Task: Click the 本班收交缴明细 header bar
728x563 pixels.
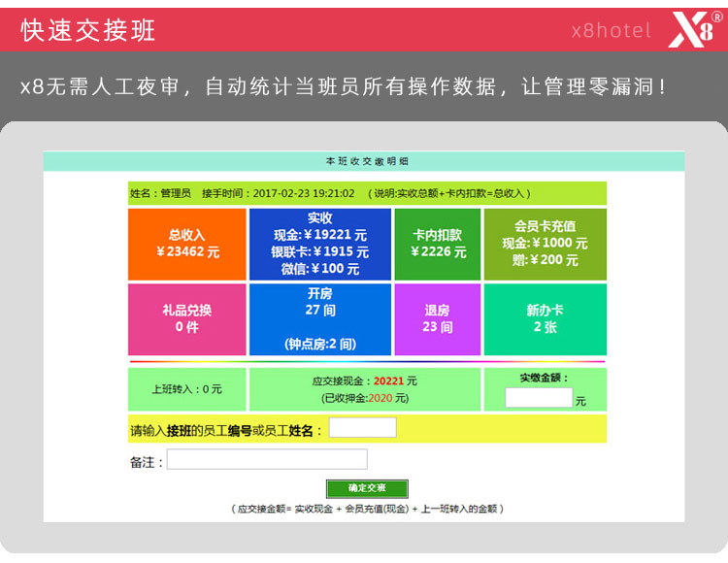Action: point(364,161)
